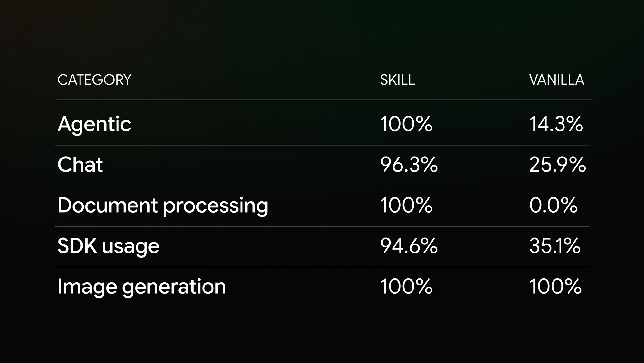Image resolution: width=644 pixels, height=363 pixels.
Task: Click Document processing Skill value 100%
Action: [x=406, y=205]
